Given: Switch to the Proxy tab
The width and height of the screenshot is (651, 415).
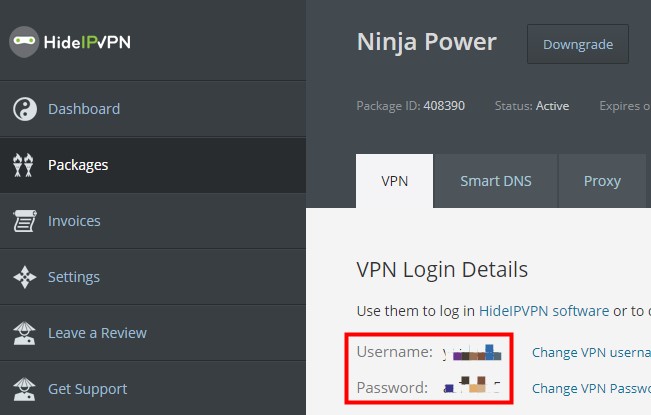Looking at the screenshot, I should (x=602, y=181).
